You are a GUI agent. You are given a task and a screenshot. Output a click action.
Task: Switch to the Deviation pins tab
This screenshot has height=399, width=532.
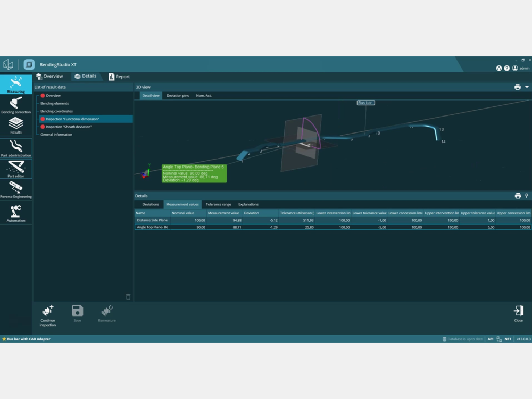click(177, 96)
